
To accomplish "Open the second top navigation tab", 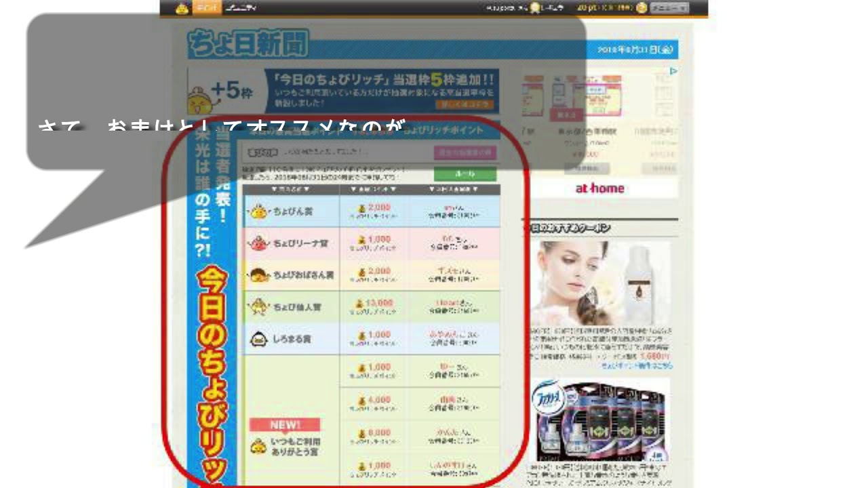I will (239, 8).
